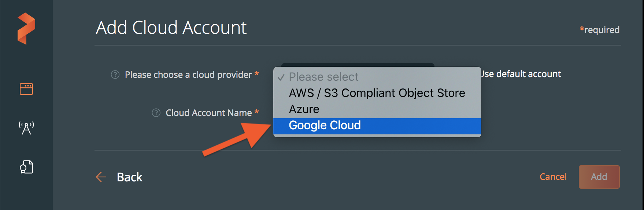Click help icon beside cloud provider label
Image resolution: width=644 pixels, height=210 pixels.
pos(115,75)
